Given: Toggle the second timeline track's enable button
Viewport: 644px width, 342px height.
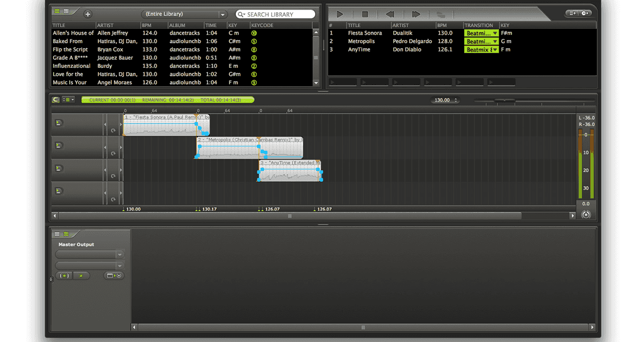Looking at the screenshot, I should (x=58, y=145).
